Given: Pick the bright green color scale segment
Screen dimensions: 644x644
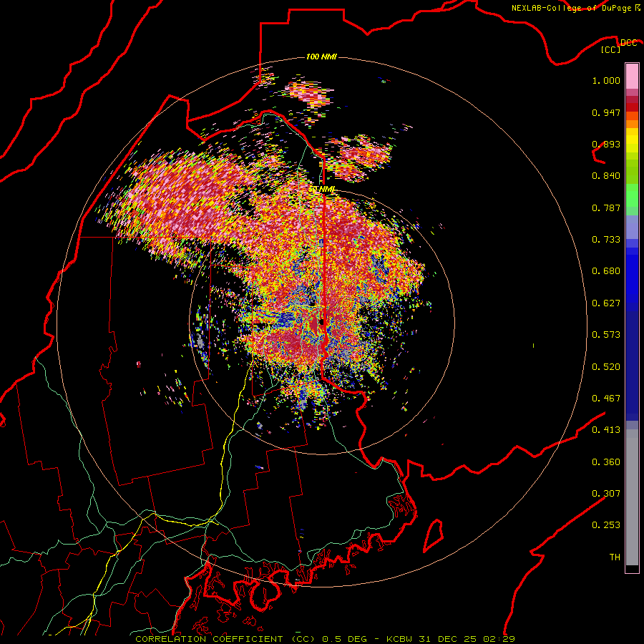Looking at the screenshot, I should 632,195.
